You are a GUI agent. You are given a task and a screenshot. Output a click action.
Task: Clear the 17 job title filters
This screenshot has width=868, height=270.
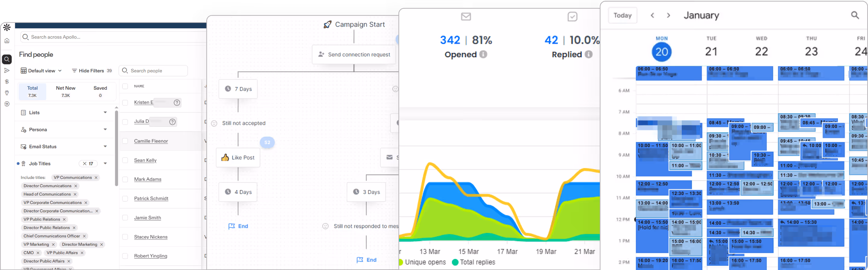click(x=85, y=164)
